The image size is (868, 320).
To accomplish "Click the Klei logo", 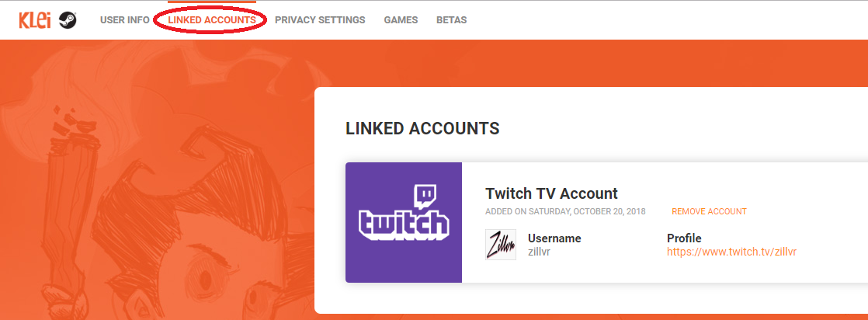I will (35, 20).
